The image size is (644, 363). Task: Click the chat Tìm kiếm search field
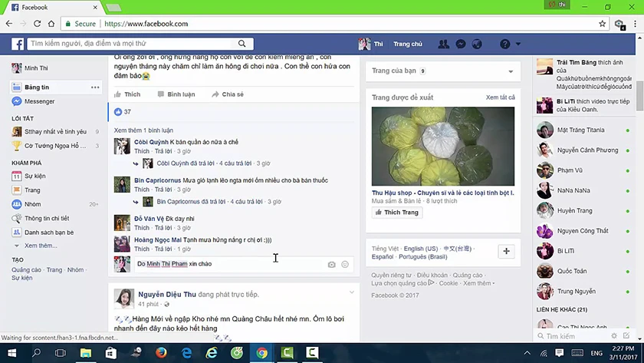(573, 336)
